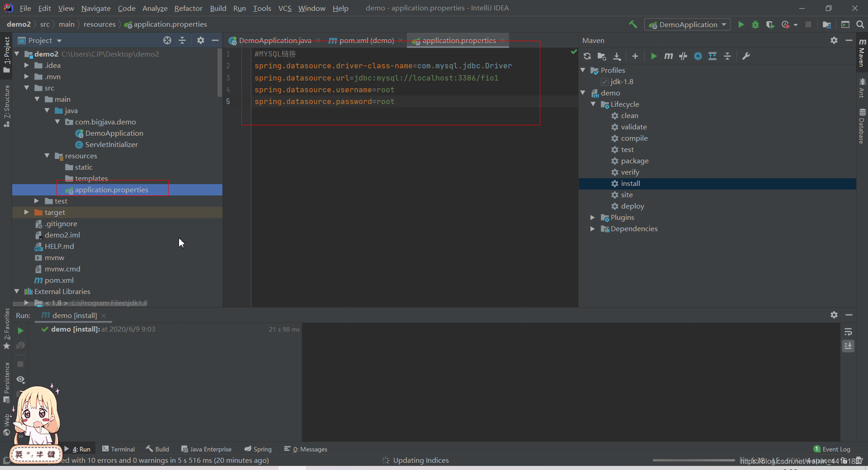Select ServletInitializer class in tree
The width and height of the screenshot is (868, 470).
pyautogui.click(x=111, y=144)
